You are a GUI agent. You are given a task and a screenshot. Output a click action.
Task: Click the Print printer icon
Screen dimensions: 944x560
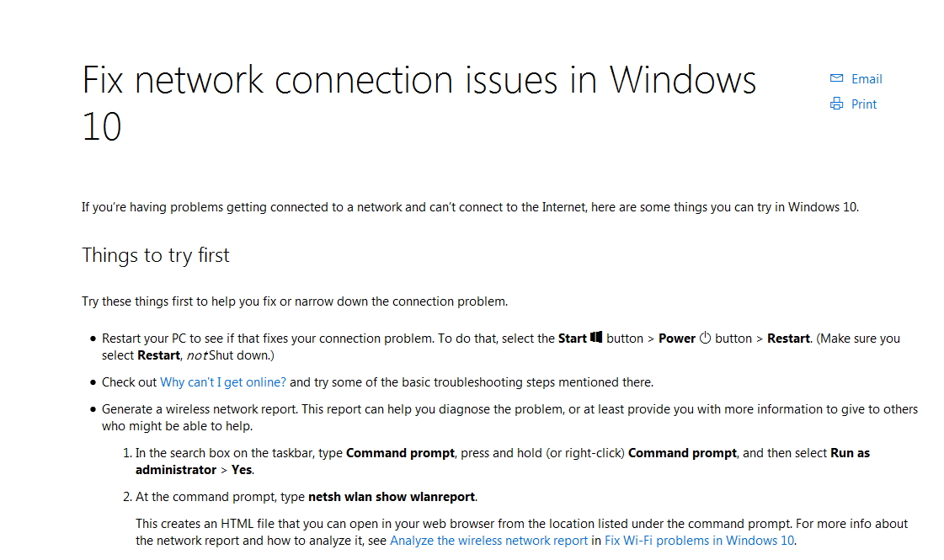pyautogui.click(x=836, y=104)
